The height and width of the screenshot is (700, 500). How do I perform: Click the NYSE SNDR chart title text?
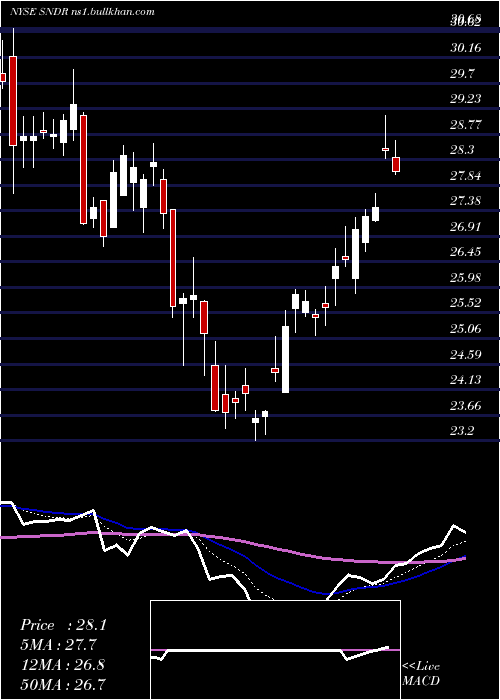[x=82, y=12]
